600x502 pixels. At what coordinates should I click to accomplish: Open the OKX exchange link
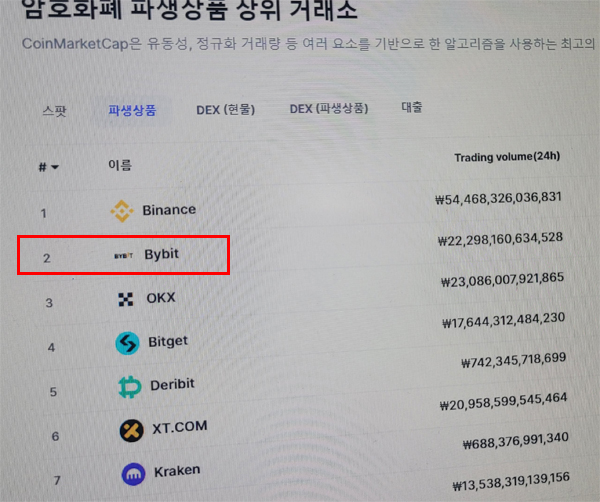161,298
